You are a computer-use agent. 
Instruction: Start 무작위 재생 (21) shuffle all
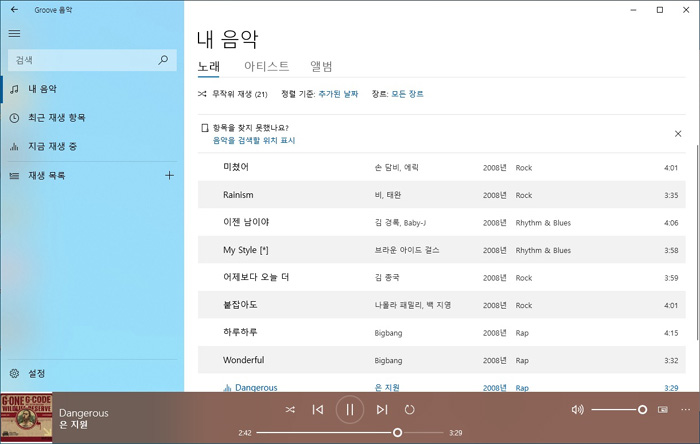coord(233,94)
